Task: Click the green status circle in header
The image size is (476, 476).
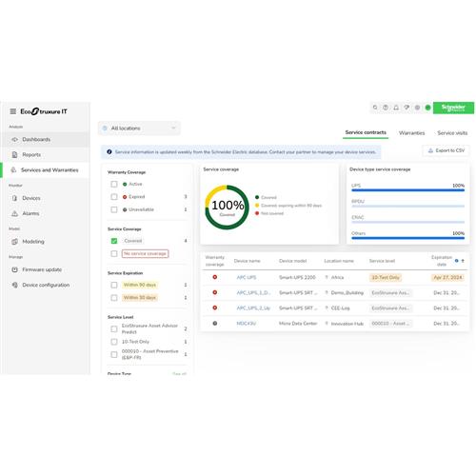Action: [427, 108]
